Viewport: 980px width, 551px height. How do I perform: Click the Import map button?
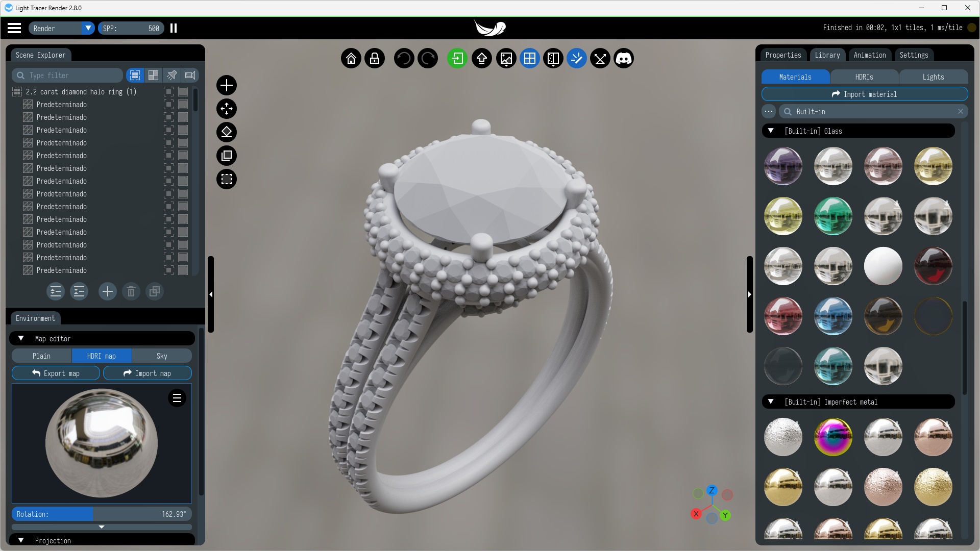[x=148, y=373]
